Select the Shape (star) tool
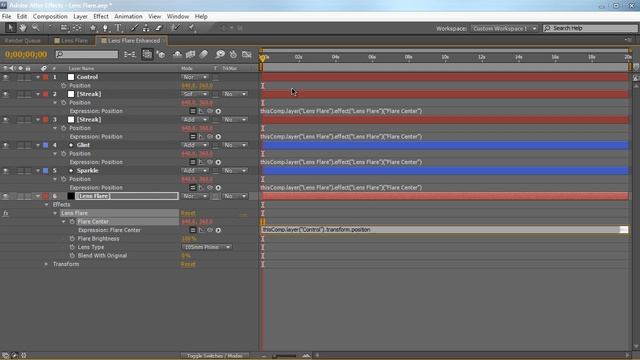Image resolution: width=640 pixels, height=360 pixels. click(x=93, y=28)
